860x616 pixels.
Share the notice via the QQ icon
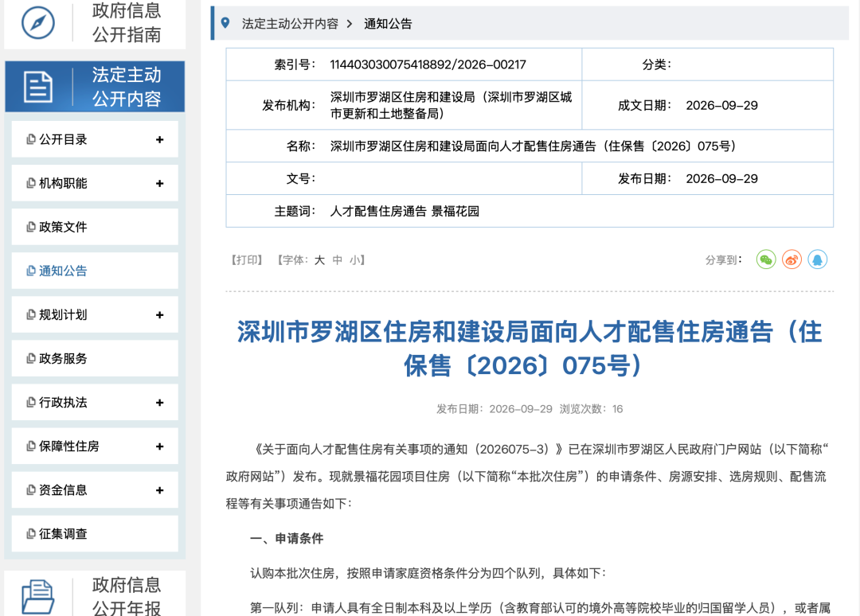817,259
